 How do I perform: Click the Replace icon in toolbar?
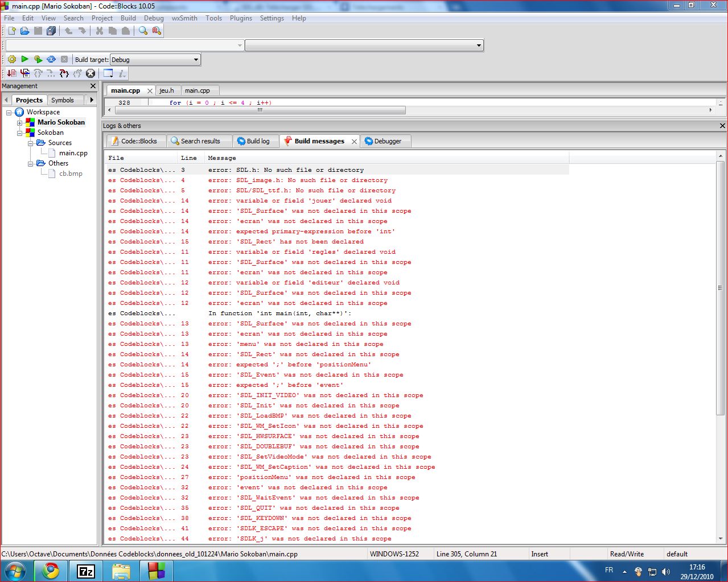tap(157, 31)
